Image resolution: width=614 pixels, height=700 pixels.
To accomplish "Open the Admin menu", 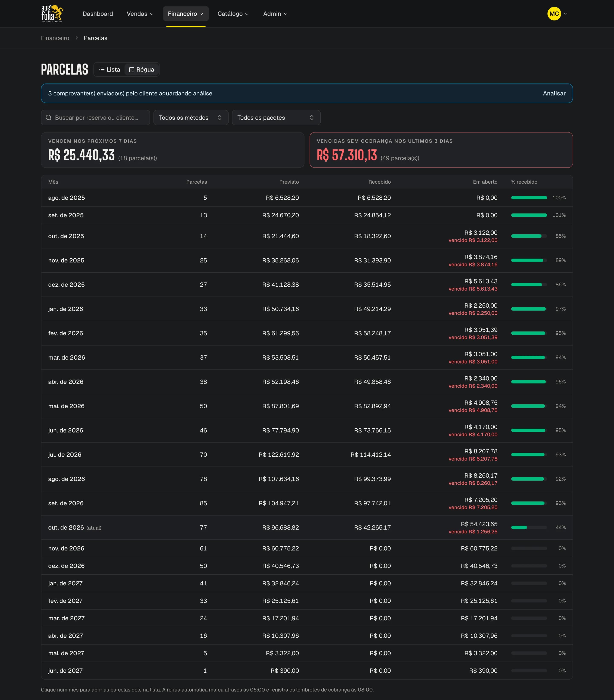I will coord(275,14).
